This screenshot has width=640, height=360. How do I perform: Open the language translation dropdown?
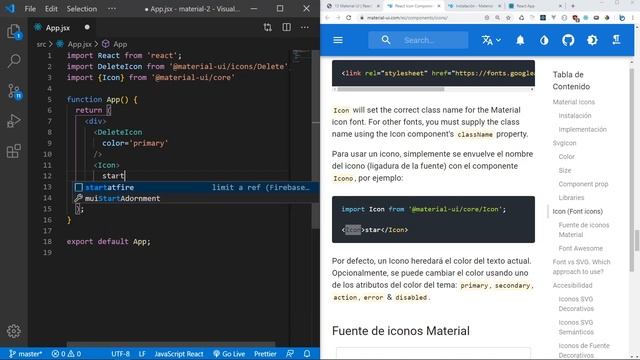coord(491,40)
